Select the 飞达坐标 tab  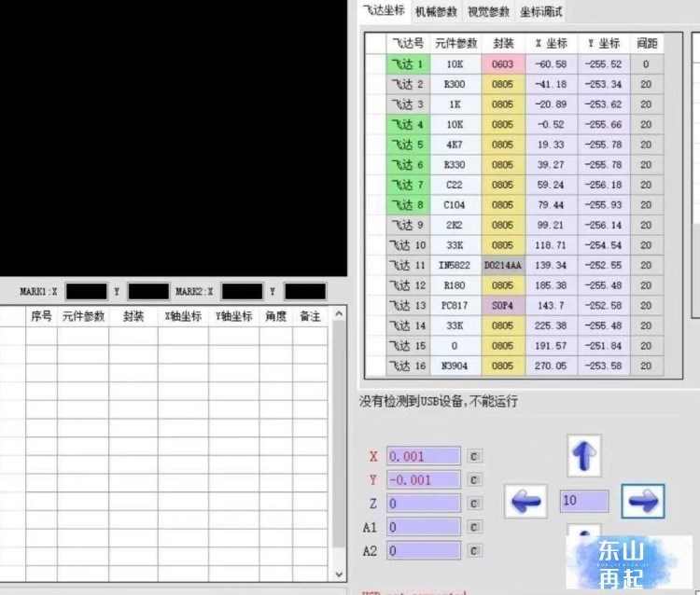[384, 10]
